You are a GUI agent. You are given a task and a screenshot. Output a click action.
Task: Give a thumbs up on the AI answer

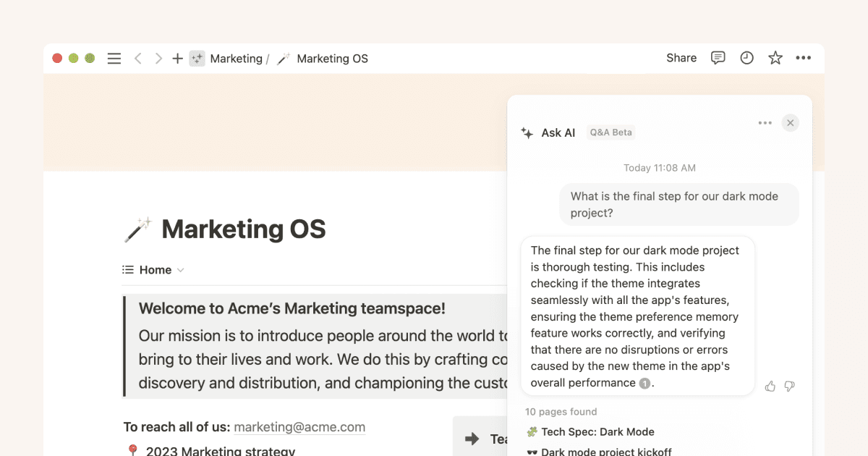click(770, 386)
